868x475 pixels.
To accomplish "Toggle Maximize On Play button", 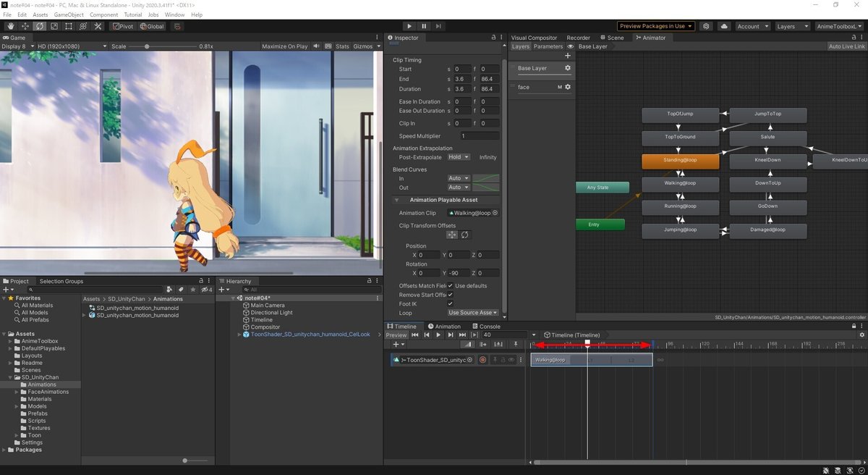I will click(284, 46).
